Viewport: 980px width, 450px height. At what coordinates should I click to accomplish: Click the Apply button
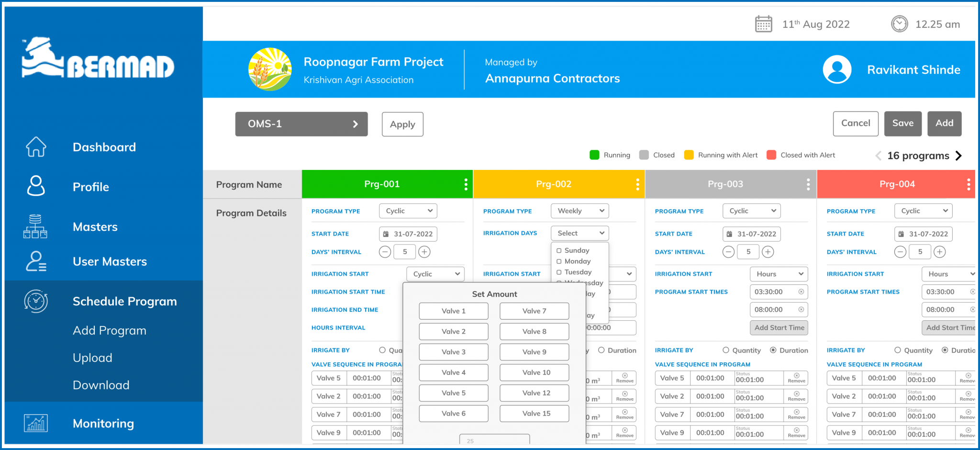(x=402, y=124)
